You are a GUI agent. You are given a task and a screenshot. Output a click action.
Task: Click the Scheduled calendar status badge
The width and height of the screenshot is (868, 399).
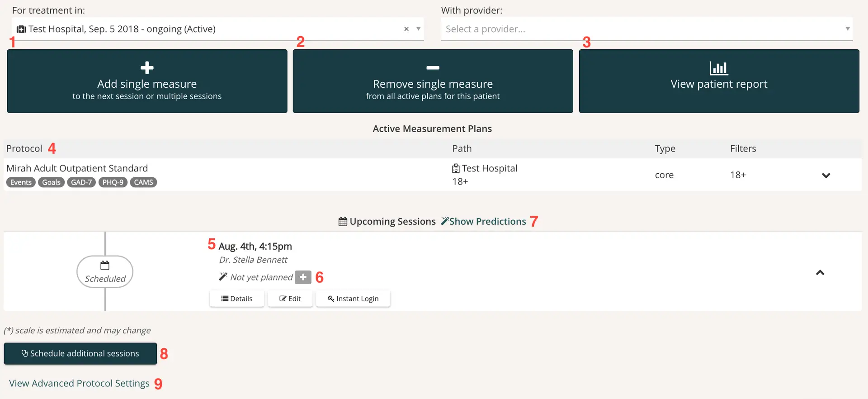coord(105,271)
